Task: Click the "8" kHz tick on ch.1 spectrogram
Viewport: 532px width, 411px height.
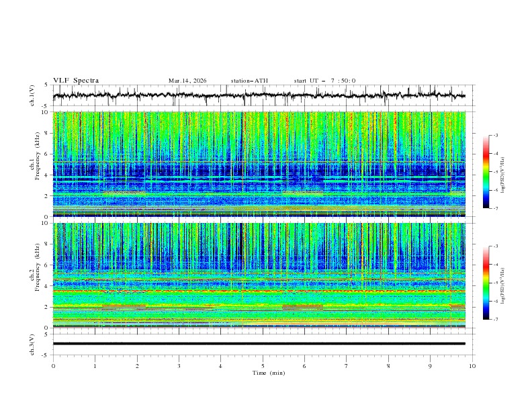Action: coord(47,133)
